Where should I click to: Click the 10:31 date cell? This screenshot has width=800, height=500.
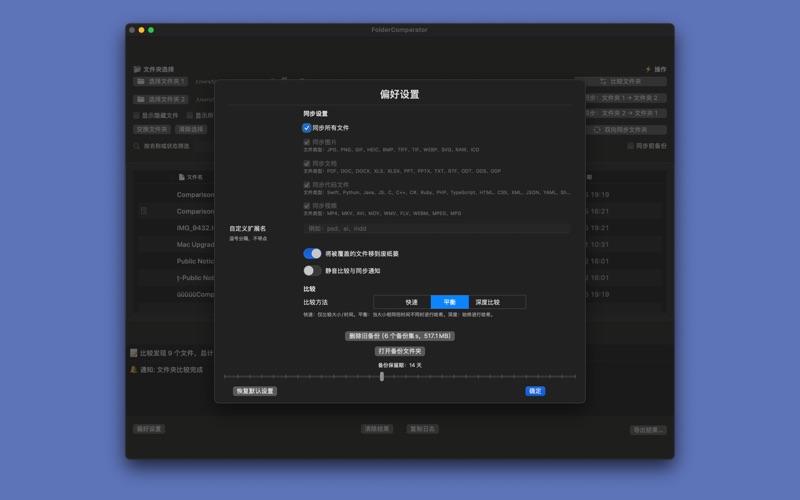[x=599, y=244]
